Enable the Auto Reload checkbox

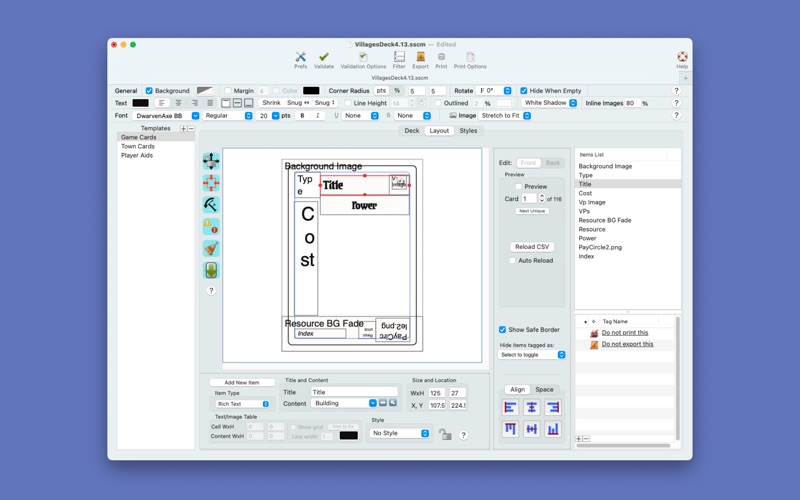(x=513, y=260)
